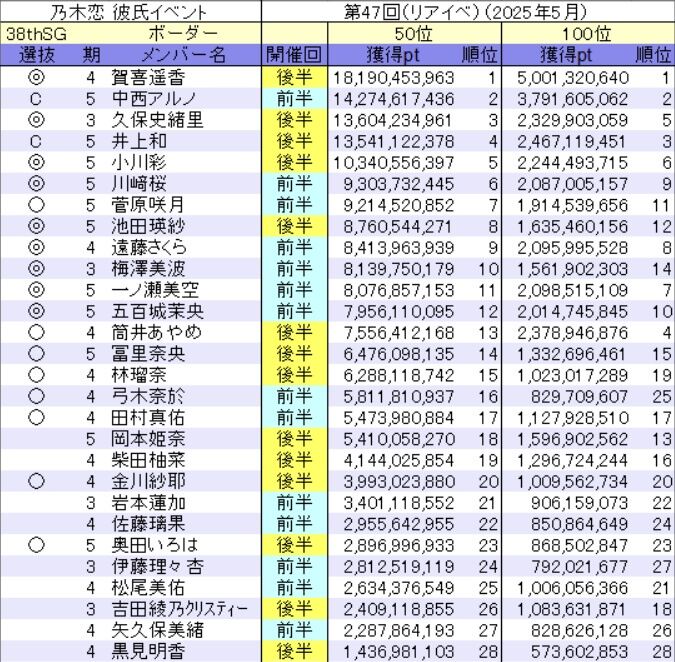
Task: Select member name '吉田綾乃クリスティー'
Action: [x=180, y=609]
